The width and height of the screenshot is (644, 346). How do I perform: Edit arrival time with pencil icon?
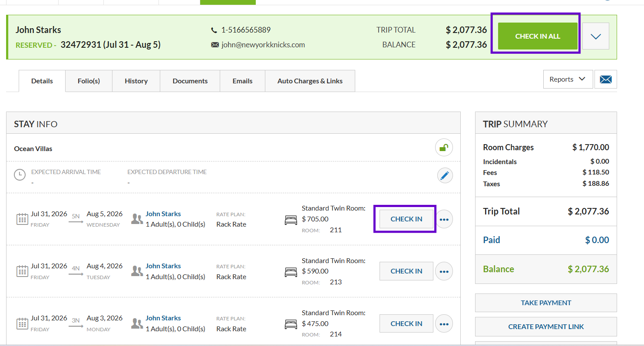[444, 176]
